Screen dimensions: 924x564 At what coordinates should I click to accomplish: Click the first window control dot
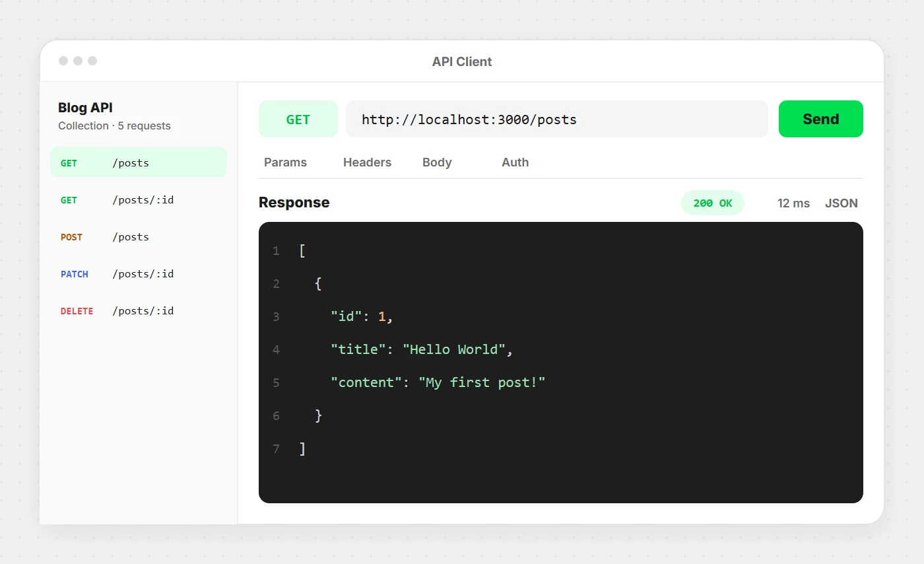click(63, 61)
